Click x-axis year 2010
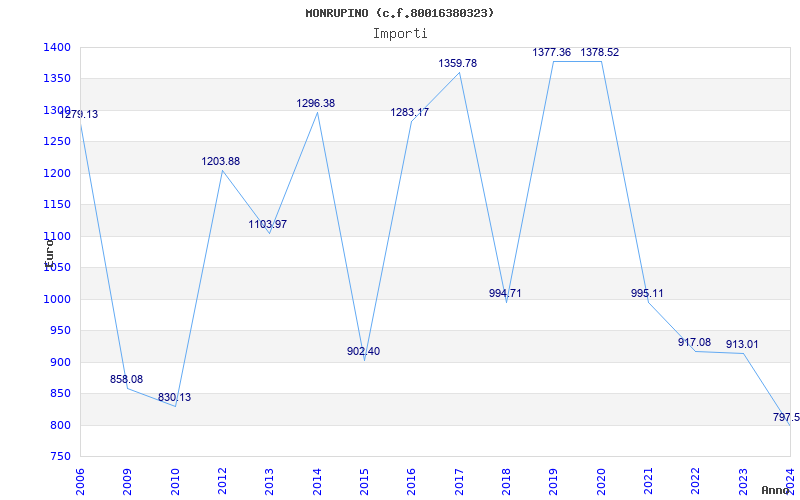The height and width of the screenshot is (500, 800). (x=175, y=482)
